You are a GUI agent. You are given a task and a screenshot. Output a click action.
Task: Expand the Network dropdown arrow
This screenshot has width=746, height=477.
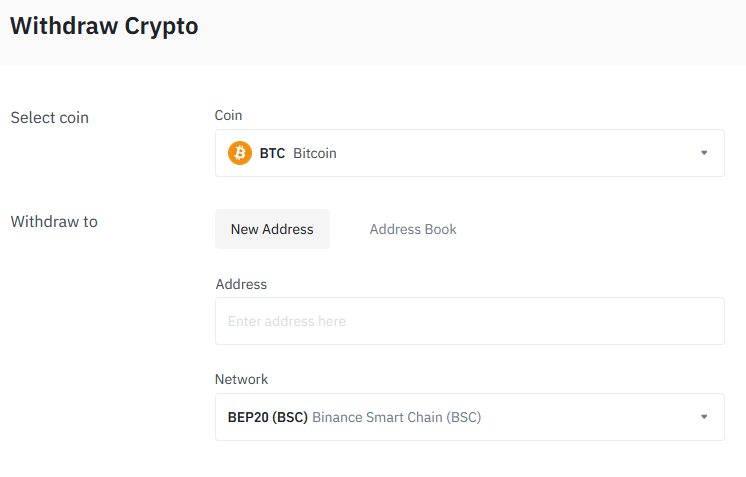(x=704, y=417)
